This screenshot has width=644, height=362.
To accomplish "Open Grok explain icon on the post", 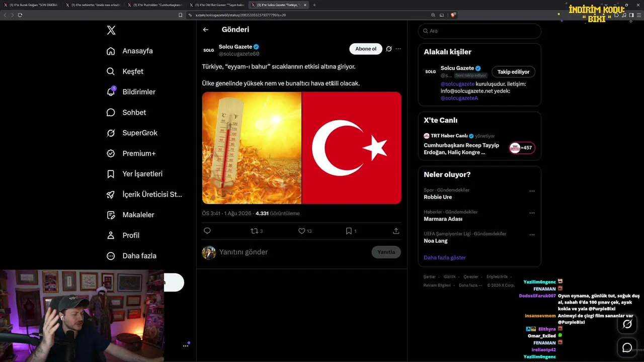I will tap(389, 49).
